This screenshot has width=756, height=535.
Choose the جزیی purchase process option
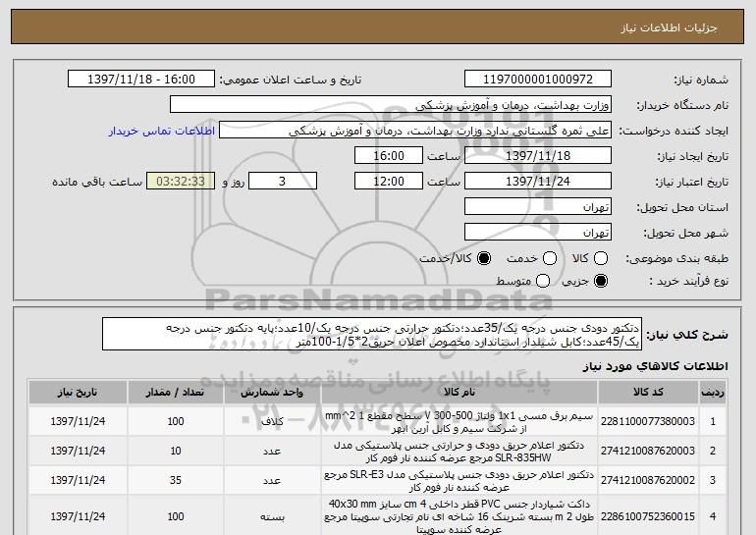(x=601, y=281)
